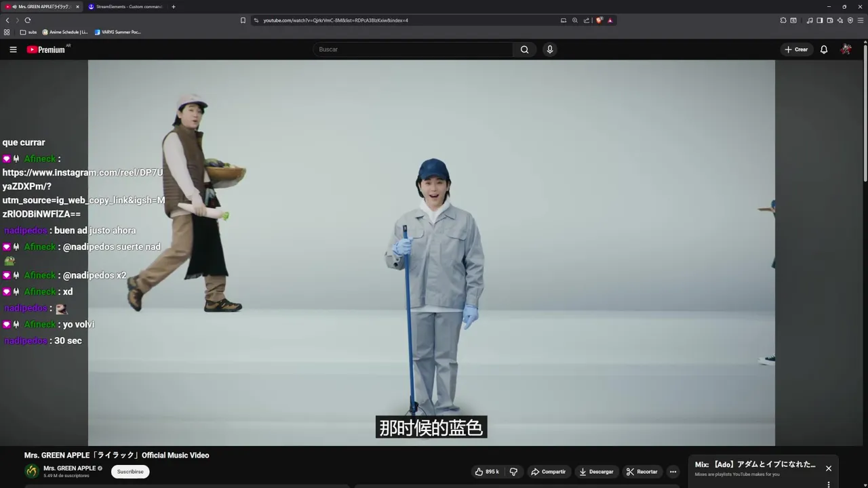
Task: Open the Anime Schedule bookmark
Action: 65,32
